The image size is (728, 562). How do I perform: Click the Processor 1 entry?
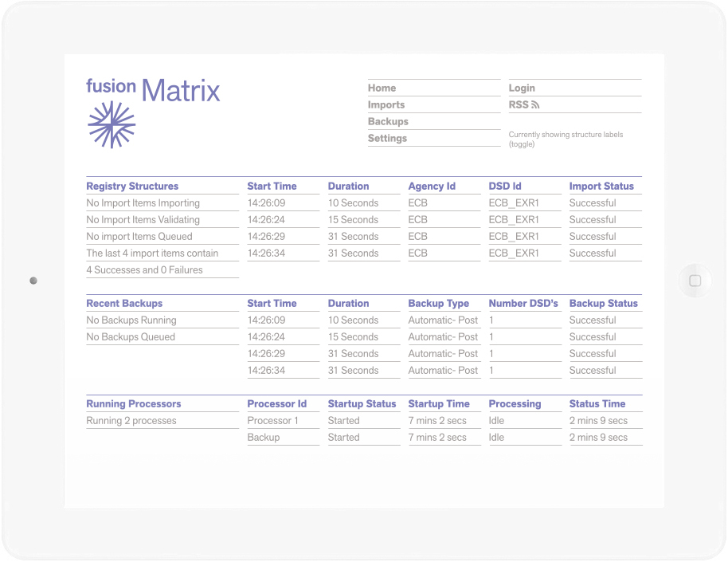point(272,421)
